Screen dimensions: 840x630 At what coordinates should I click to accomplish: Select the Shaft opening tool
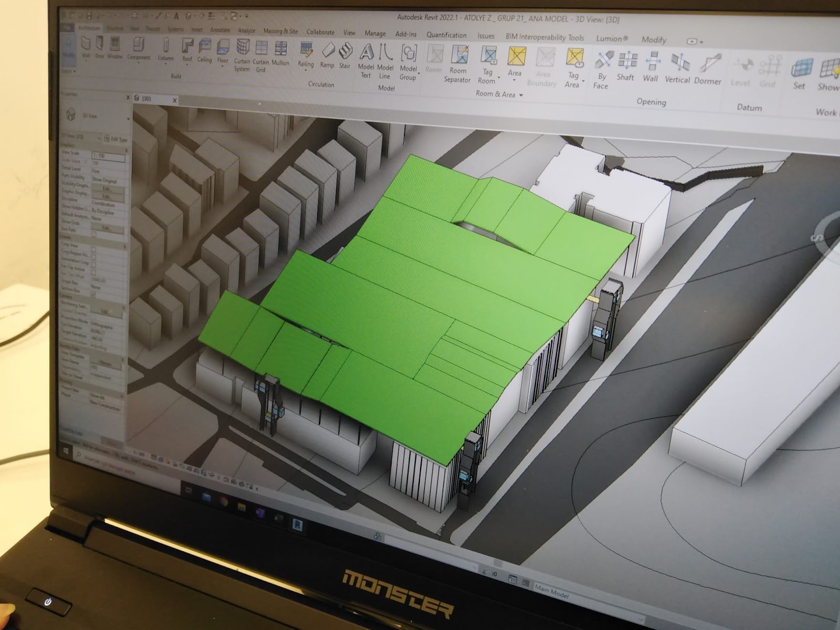tap(626, 66)
